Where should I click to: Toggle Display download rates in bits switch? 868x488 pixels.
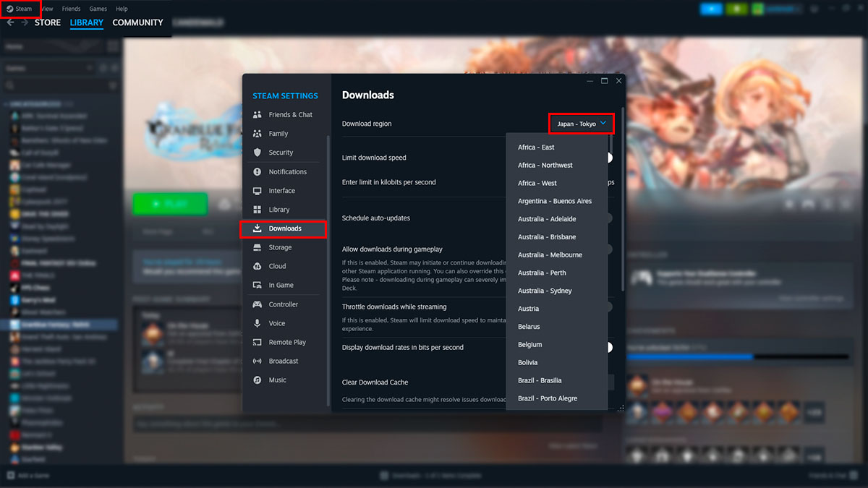[609, 347]
